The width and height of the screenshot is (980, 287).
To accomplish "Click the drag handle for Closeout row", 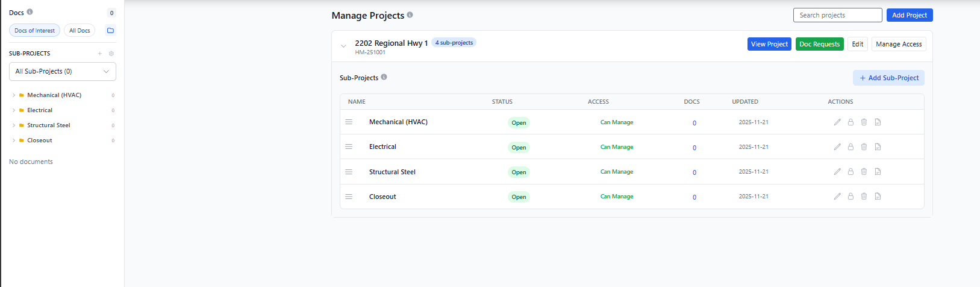I will [349, 196].
